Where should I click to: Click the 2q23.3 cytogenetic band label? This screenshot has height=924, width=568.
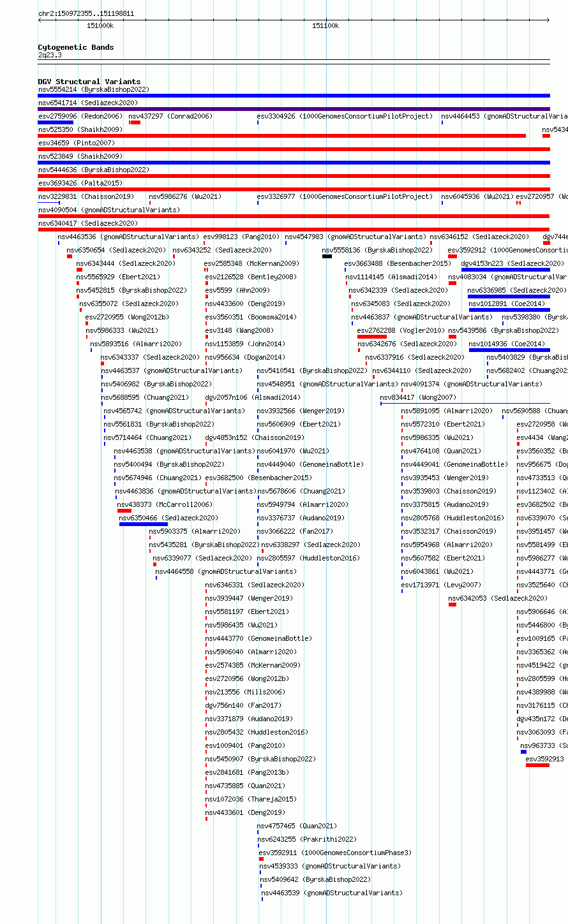[50, 55]
